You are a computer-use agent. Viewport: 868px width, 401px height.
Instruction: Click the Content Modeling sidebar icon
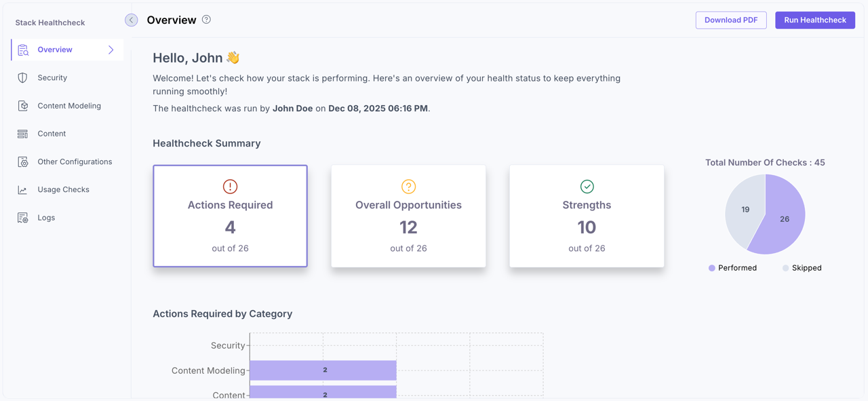[23, 105]
